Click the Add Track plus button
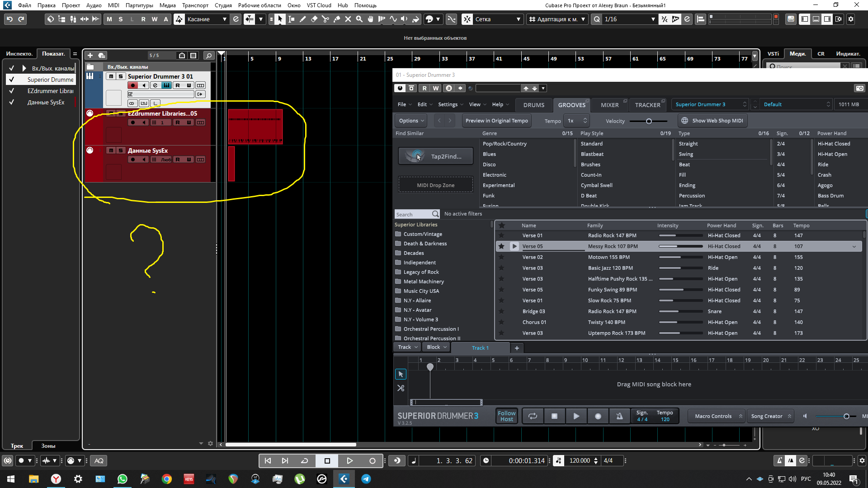The height and width of the screenshot is (488, 868). 90,55
